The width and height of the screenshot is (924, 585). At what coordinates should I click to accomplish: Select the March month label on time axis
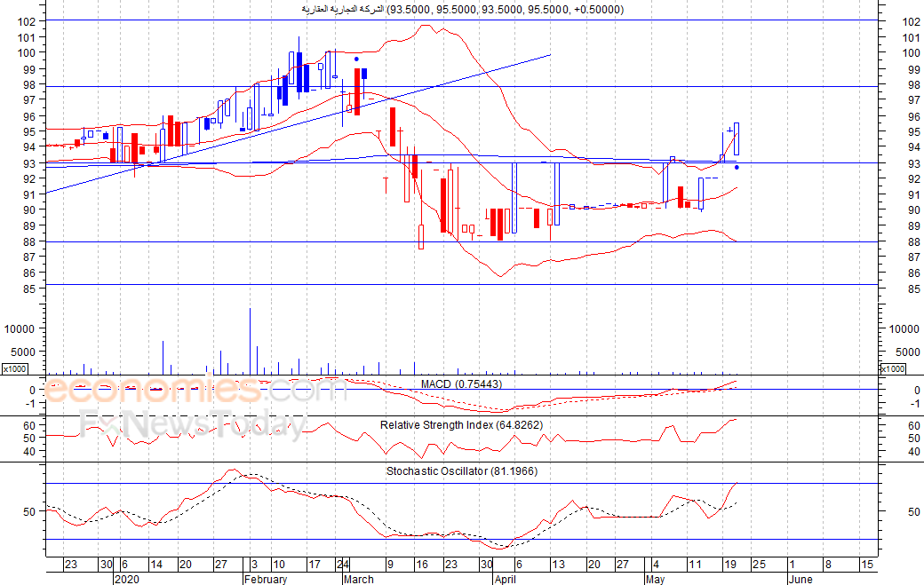click(x=359, y=579)
